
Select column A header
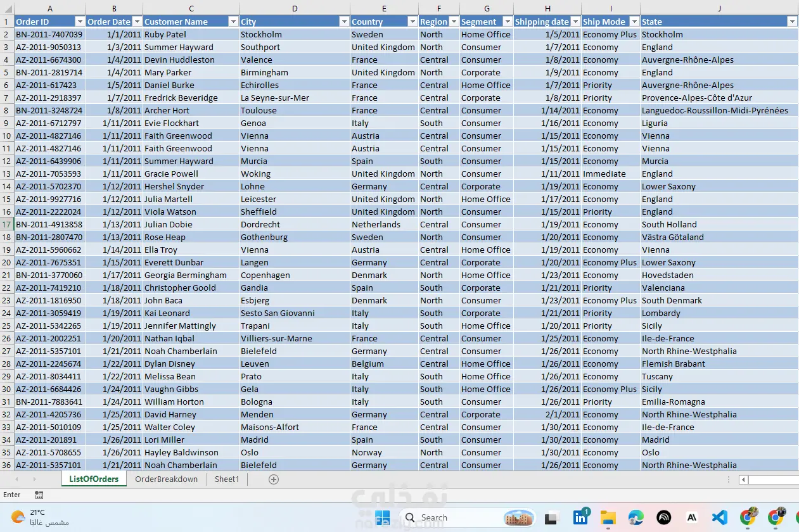coord(50,8)
